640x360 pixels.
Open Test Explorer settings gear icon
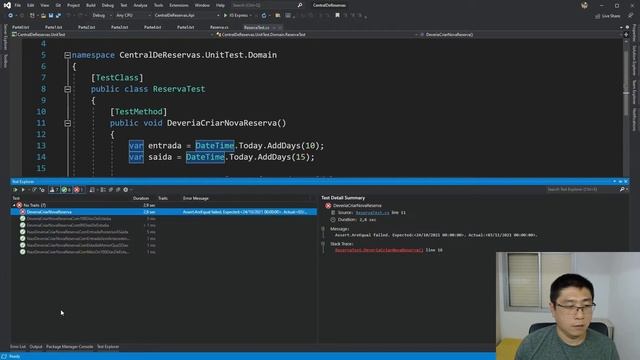[126, 190]
